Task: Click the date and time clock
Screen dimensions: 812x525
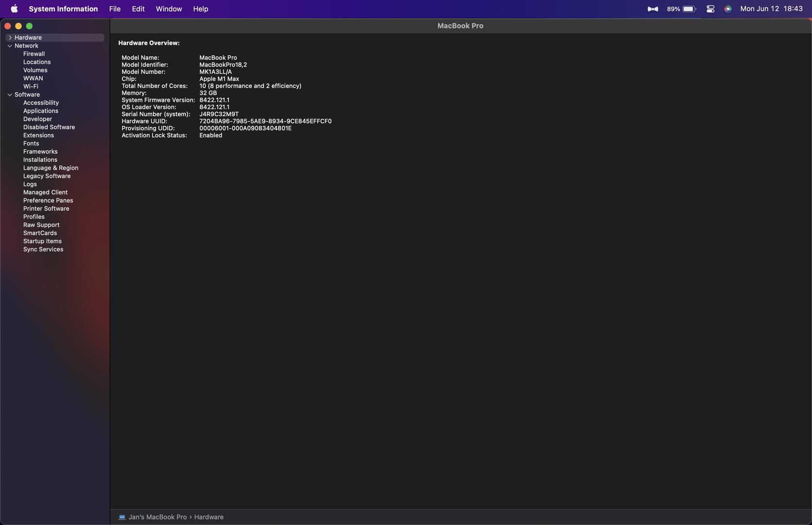Action: [x=771, y=9]
